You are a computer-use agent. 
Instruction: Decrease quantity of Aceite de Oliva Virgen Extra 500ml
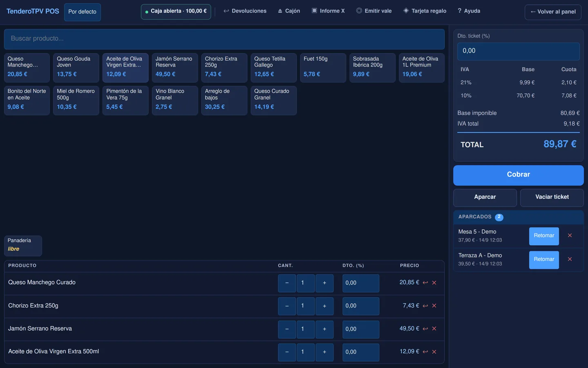point(287,352)
